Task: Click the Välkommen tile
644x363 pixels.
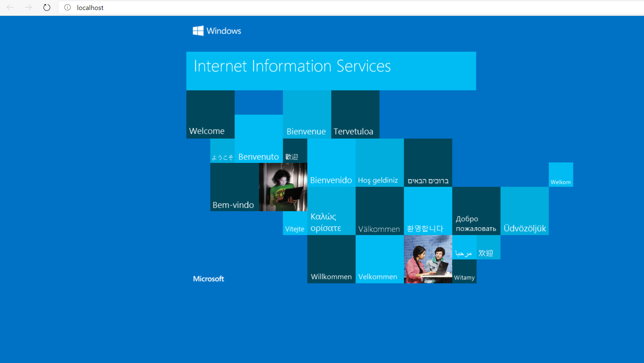Action: (x=380, y=211)
